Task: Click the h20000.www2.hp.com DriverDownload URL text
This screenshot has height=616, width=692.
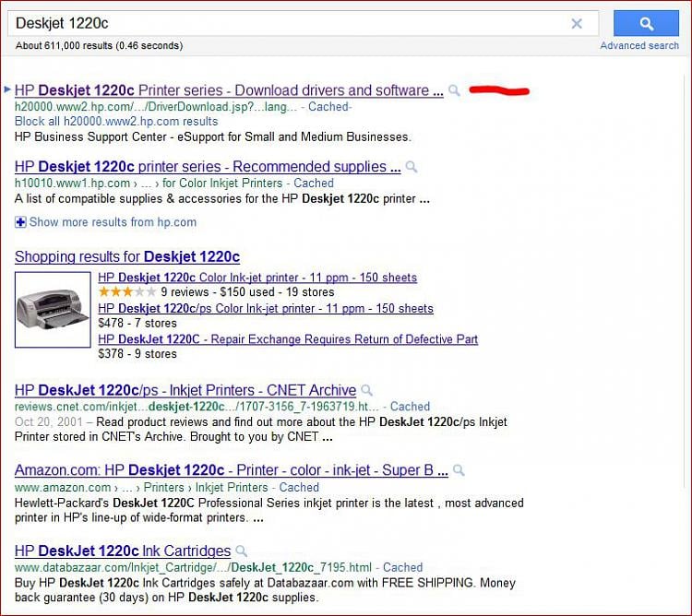Action: (x=156, y=107)
